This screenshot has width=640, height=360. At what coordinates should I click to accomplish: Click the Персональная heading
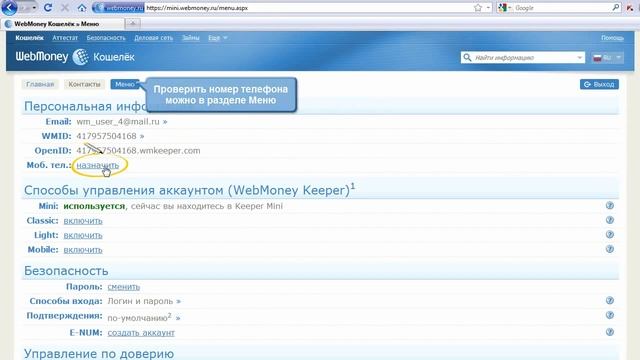click(x=68, y=106)
